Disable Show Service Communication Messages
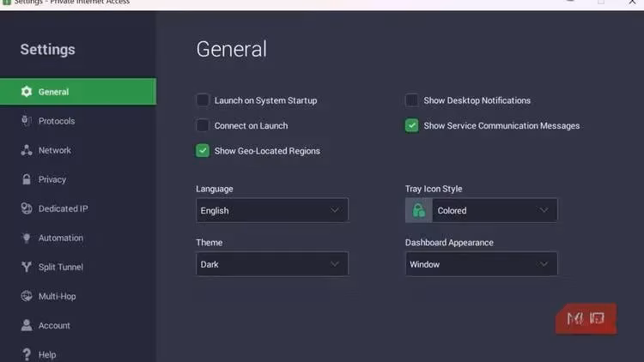Viewport: 644px width, 362px height. click(x=412, y=125)
